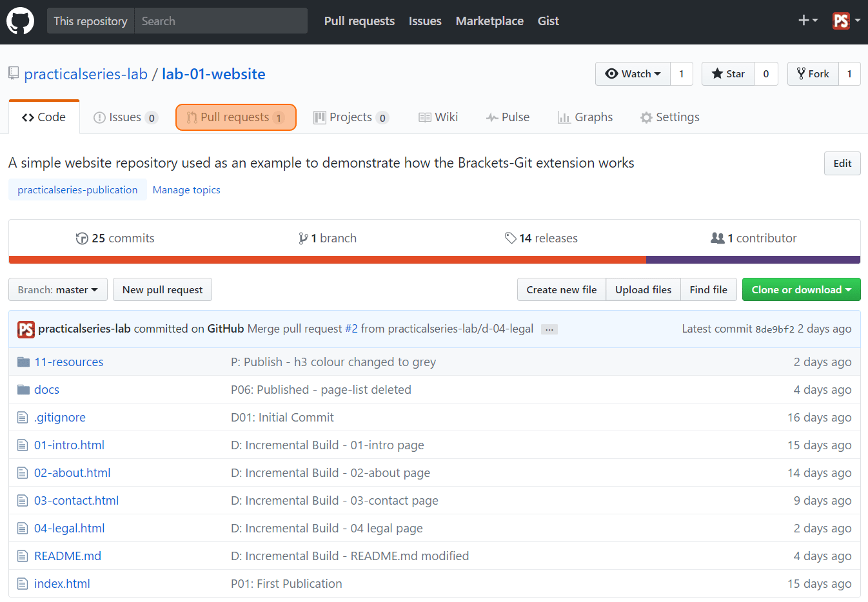This screenshot has height=602, width=868.
Task: Open the Branch: master dropdown
Action: pos(58,290)
